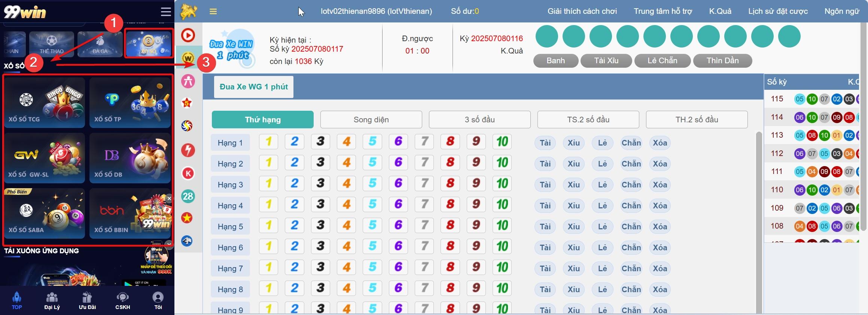The image size is (868, 315).
Task: Open Ngôn ngữ language menu
Action: (x=842, y=11)
